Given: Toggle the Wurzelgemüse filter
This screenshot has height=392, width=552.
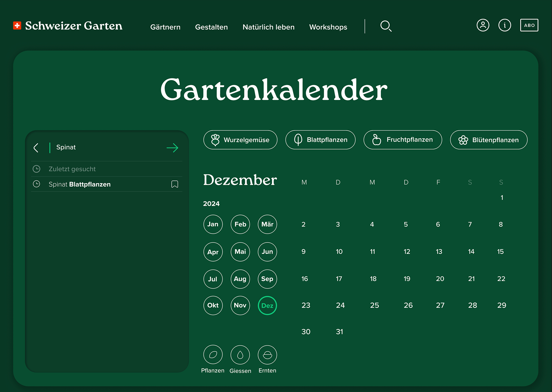Looking at the screenshot, I should pos(240,140).
